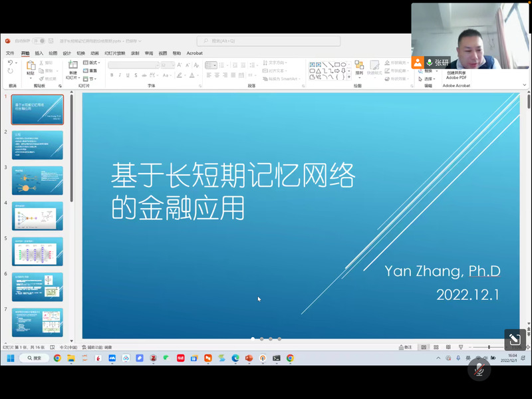
Task: Apply bold text formatting
Action: pyautogui.click(x=112, y=75)
